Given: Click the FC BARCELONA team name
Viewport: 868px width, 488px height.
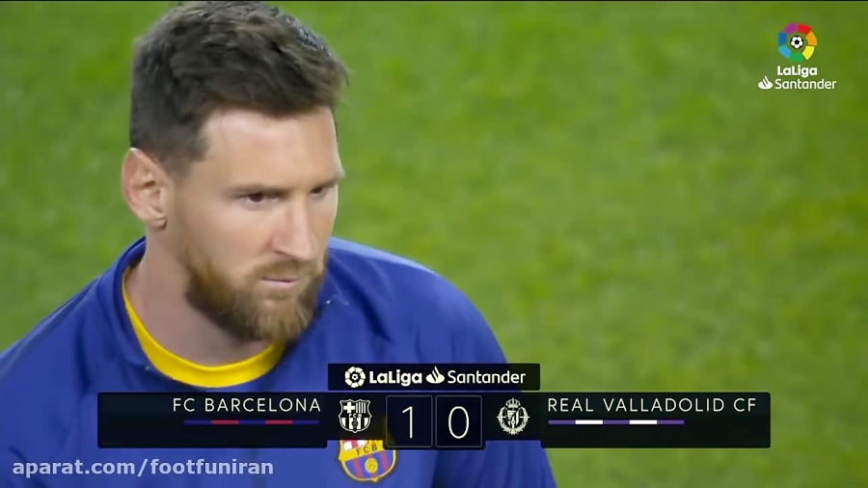Looking at the screenshot, I should coord(247,406).
